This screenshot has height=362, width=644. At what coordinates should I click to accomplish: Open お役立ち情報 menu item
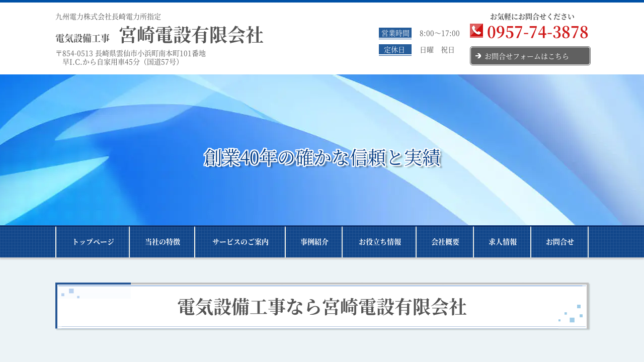pos(380,242)
